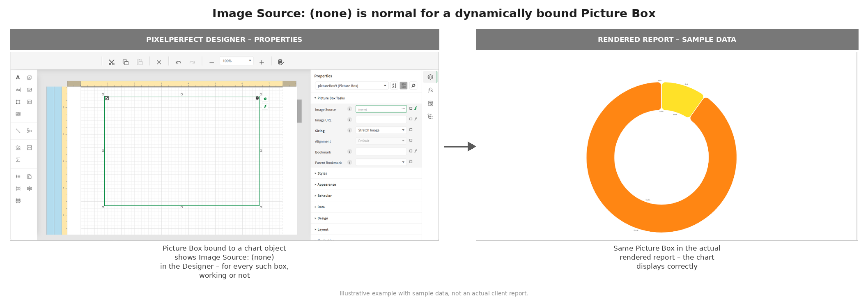Image resolution: width=868 pixels, height=304 pixels.
Task: Click the property marker square beside Image Source
Action: click(x=411, y=108)
